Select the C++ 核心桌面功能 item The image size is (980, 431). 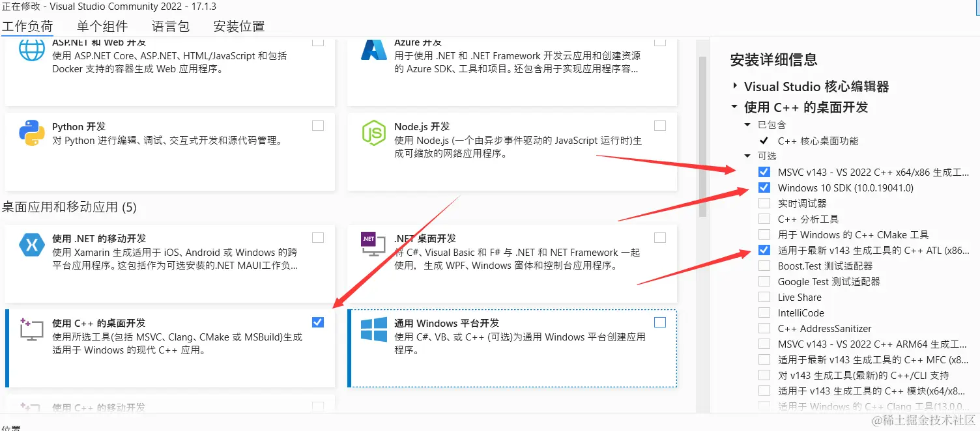click(x=818, y=141)
